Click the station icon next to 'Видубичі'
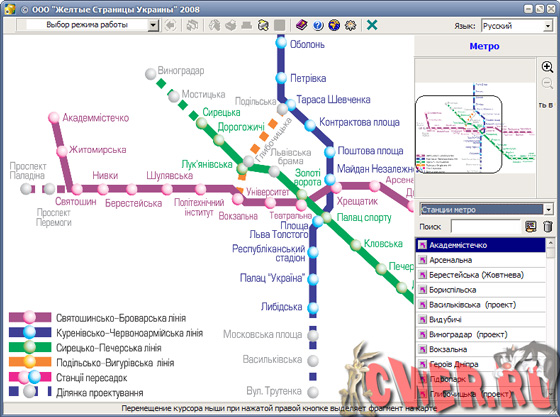Image resolution: width=560 pixels, height=417 pixels. [423, 320]
